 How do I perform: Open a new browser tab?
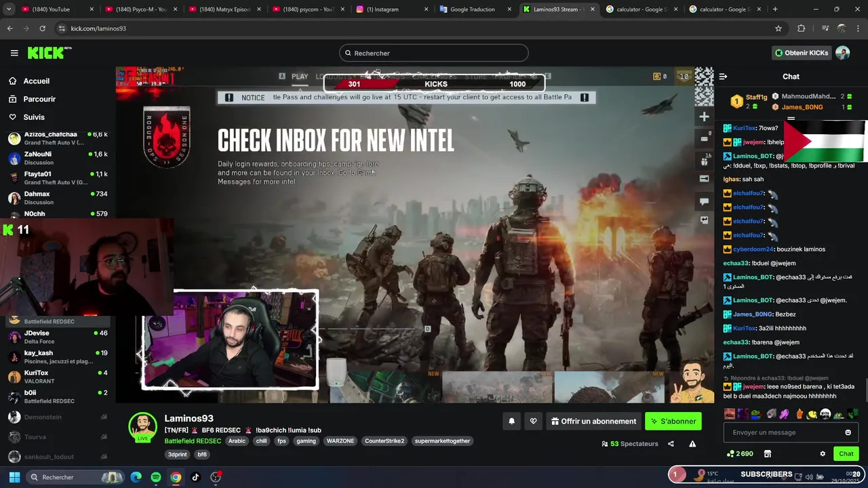click(x=775, y=9)
